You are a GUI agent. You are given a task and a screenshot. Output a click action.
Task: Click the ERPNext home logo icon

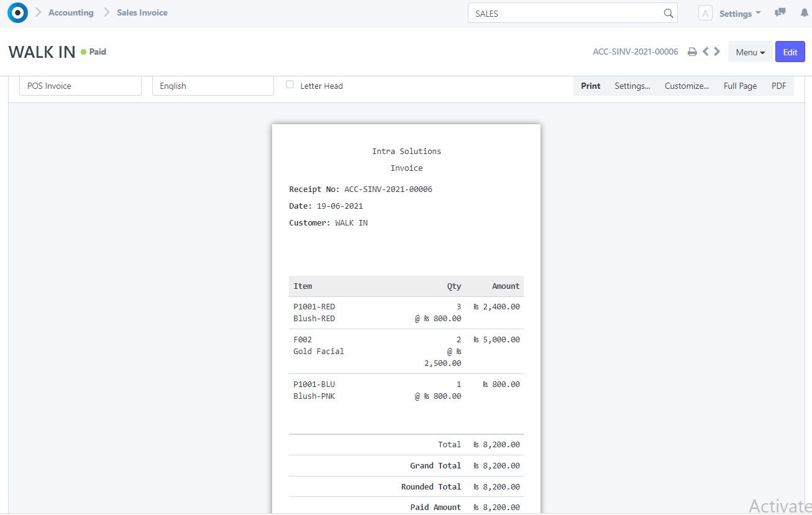17,12
